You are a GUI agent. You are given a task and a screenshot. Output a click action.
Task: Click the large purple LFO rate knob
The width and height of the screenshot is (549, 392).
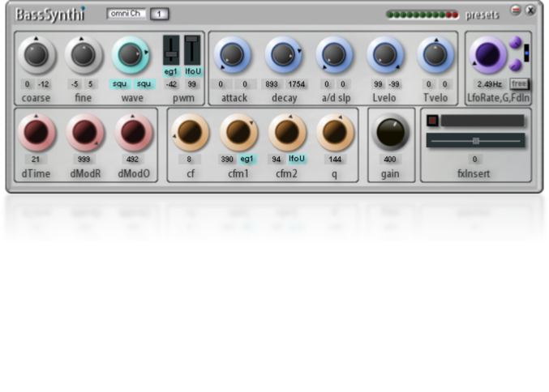(487, 55)
